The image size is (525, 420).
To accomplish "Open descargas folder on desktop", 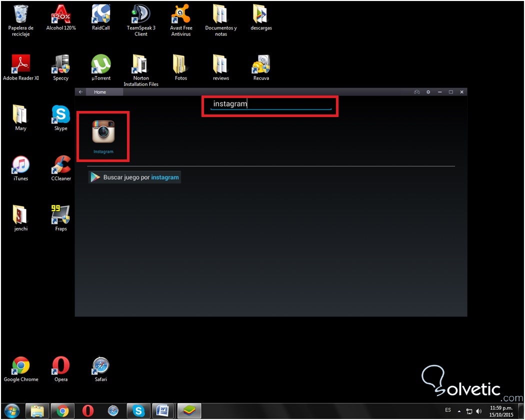I will point(261,17).
